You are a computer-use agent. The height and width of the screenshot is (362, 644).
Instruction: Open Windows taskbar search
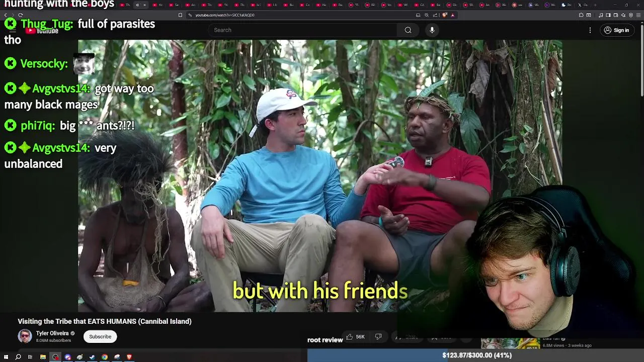[x=18, y=357]
